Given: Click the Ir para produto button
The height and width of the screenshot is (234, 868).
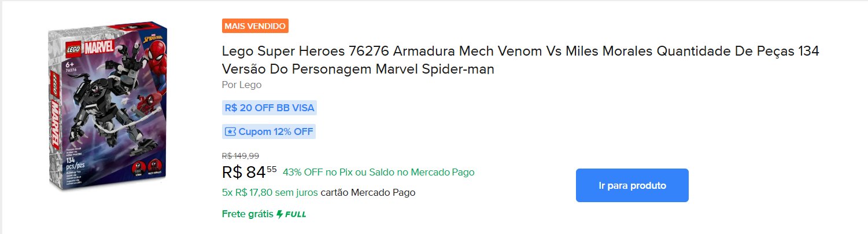Looking at the screenshot, I should coord(632,185).
